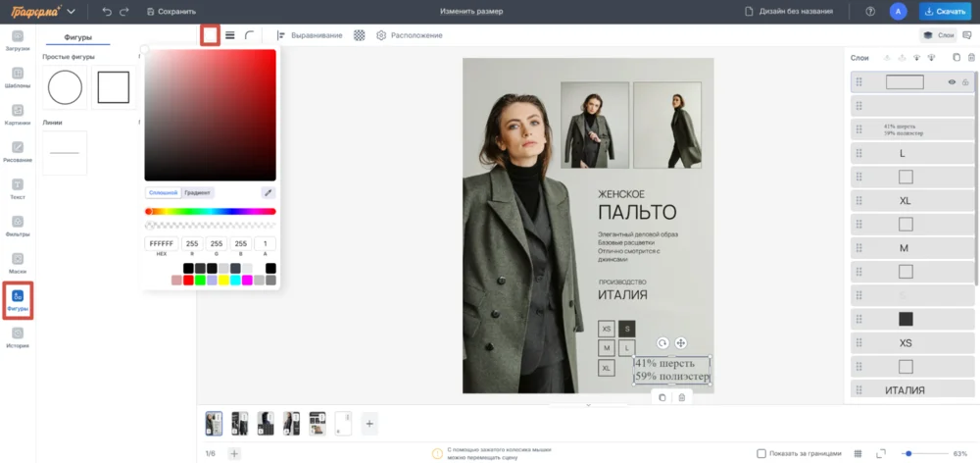The image size is (980, 463).
Task: Select the eyedropper color picker tool
Action: click(268, 193)
